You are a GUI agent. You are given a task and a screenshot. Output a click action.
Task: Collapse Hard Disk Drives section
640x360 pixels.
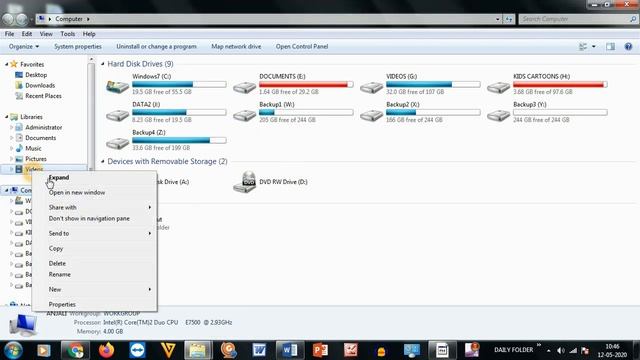[x=103, y=64]
